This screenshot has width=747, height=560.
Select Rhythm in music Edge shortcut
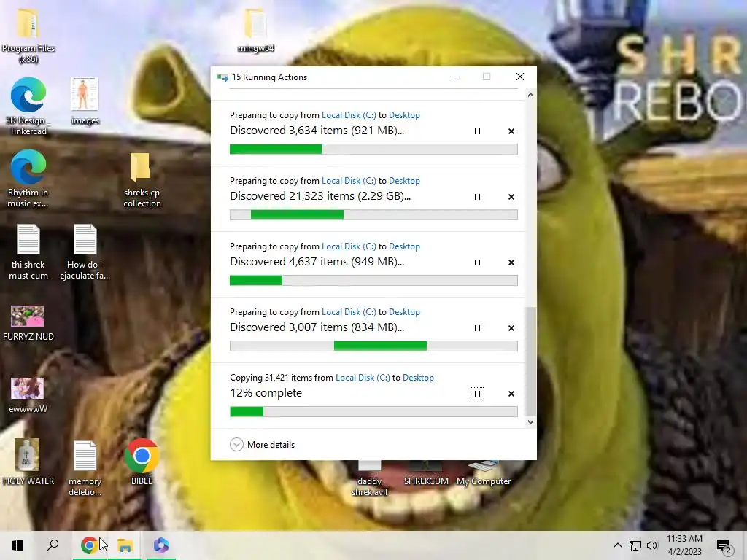28,179
